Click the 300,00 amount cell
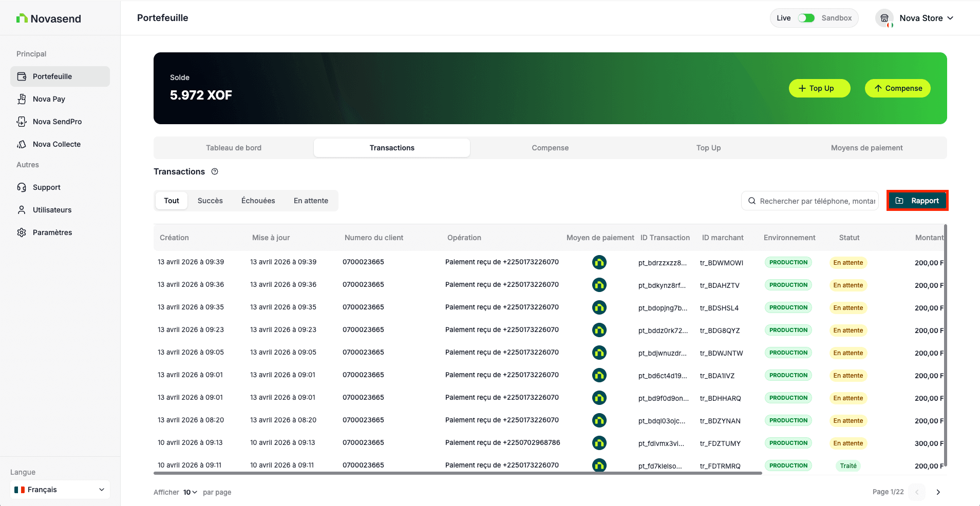Screen dimensions: 980x506 [929, 443]
